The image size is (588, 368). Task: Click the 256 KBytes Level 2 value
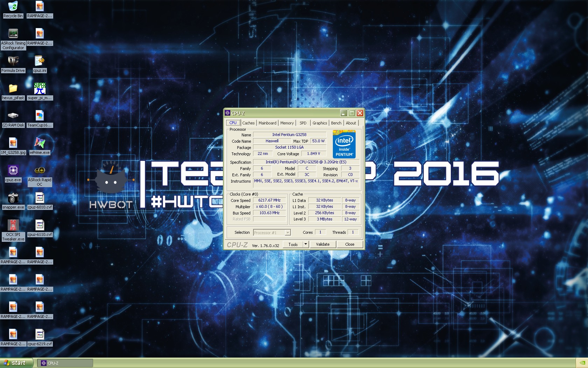point(325,213)
